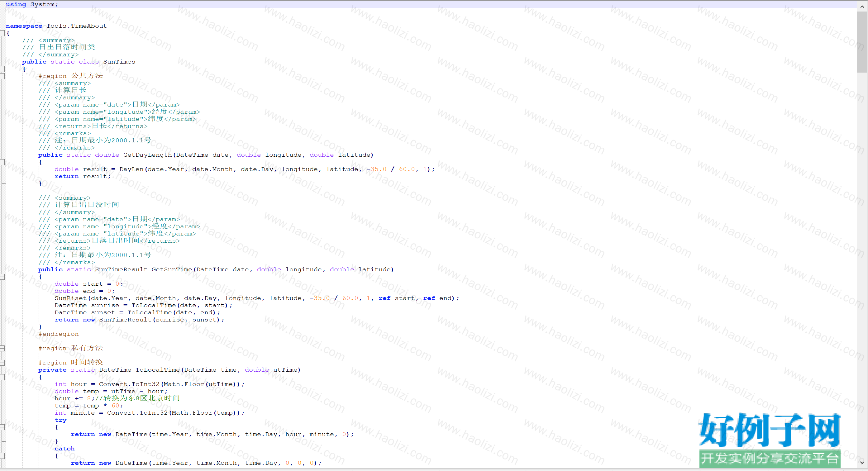The height and width of the screenshot is (471, 868).
Task: Click the scrollbar up arrow
Action: point(862,7)
